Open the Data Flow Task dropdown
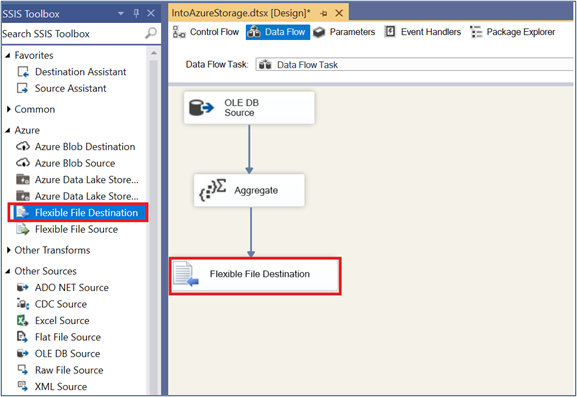 414,65
